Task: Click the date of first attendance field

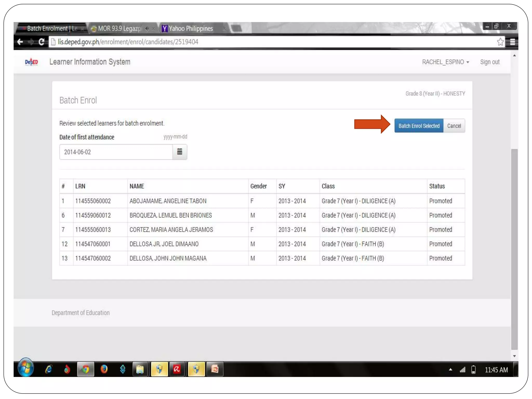Action: 116,152
